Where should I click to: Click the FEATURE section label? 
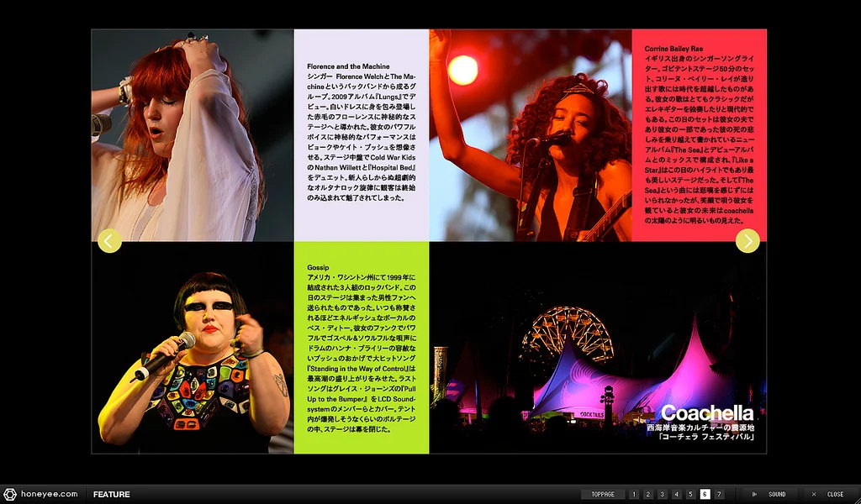point(112,495)
